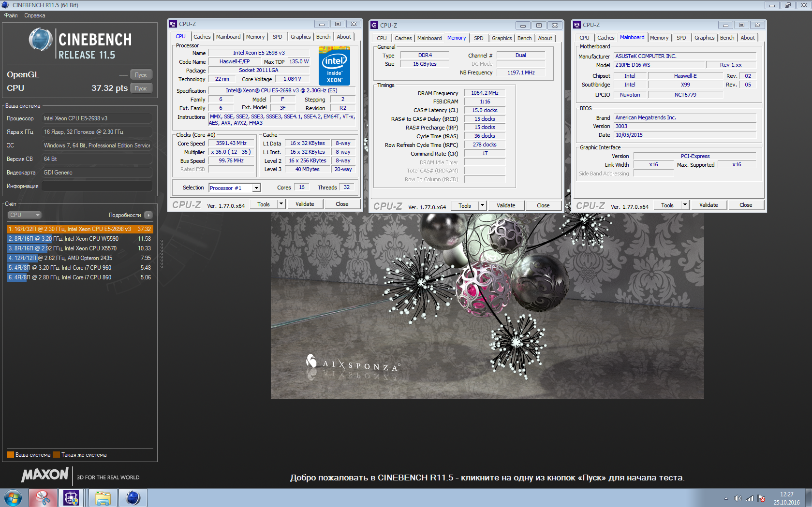This screenshot has width=812, height=507.
Task: Click the CPU-Z title icon in Mainboard window
Action: [577, 25]
